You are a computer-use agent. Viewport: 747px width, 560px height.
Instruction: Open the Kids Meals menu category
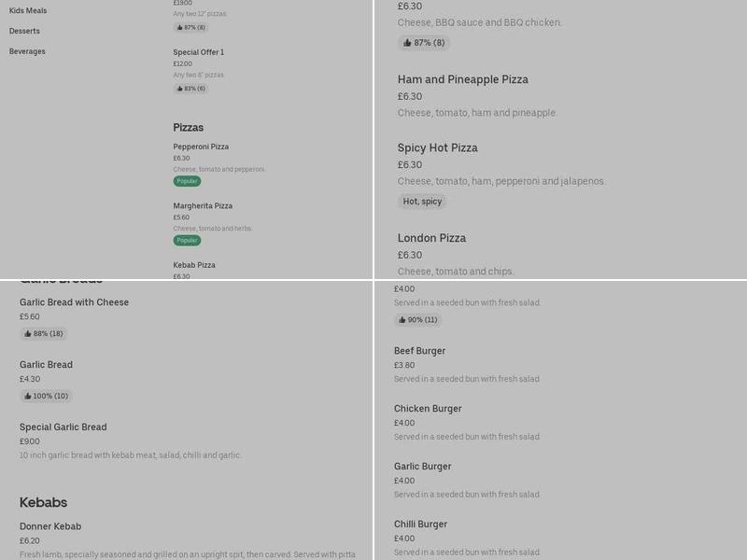(x=28, y=10)
